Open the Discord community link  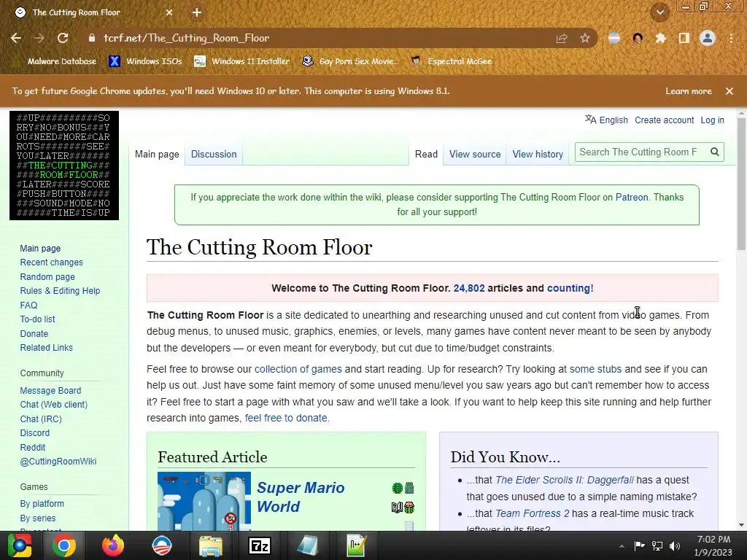[x=35, y=433]
